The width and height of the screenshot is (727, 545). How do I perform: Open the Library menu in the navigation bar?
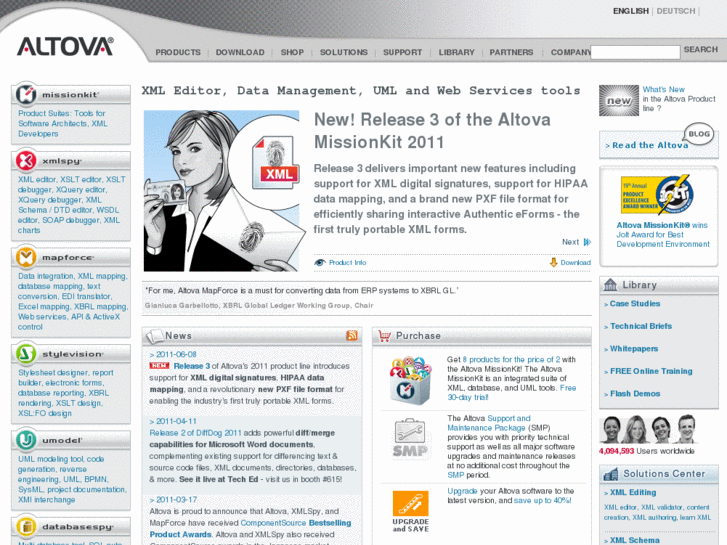(457, 52)
